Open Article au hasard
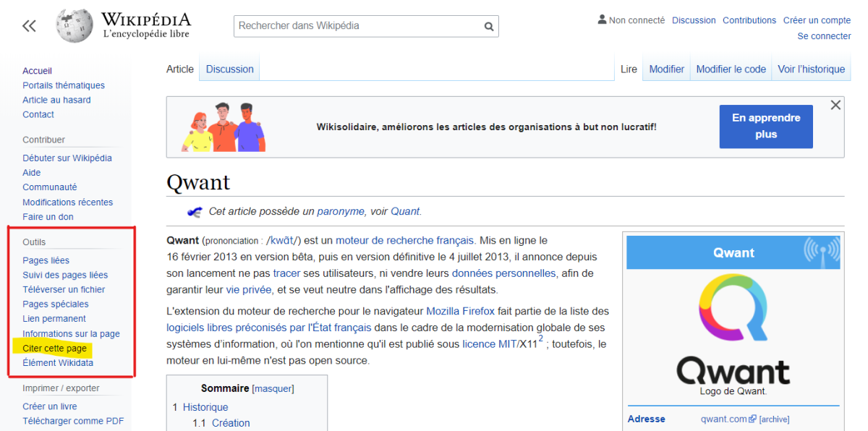This screenshot has width=868, height=431. [56, 100]
